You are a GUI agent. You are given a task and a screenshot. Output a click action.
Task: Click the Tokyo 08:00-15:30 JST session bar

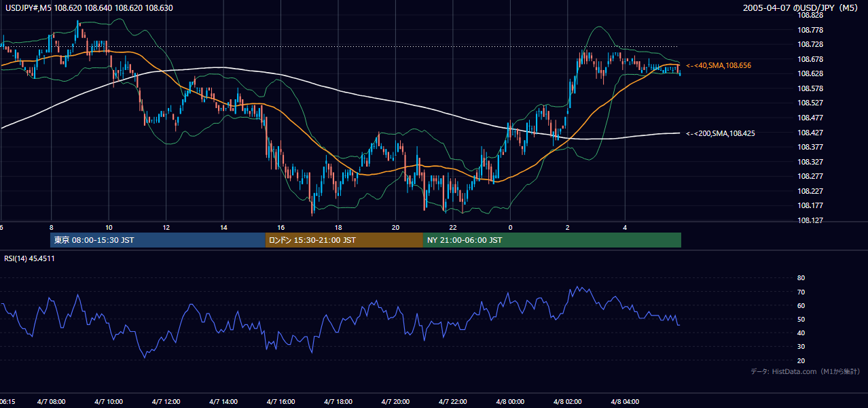(158, 240)
